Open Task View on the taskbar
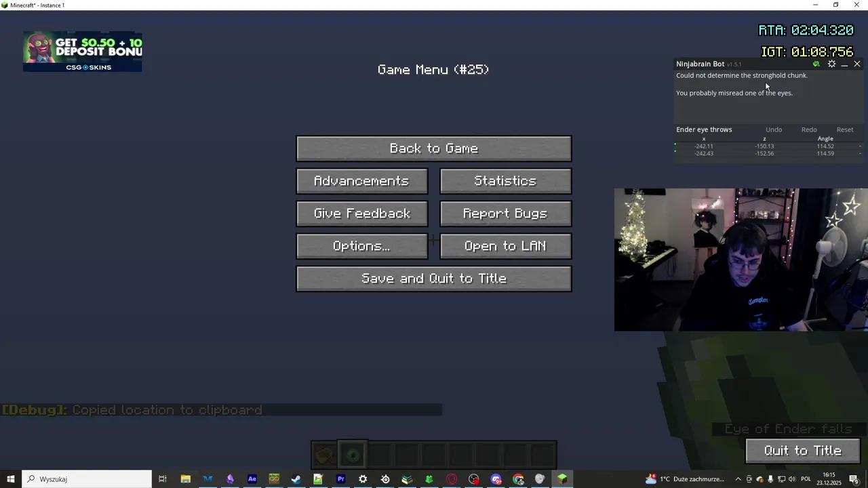Viewport: 868px width, 488px height. point(163,479)
